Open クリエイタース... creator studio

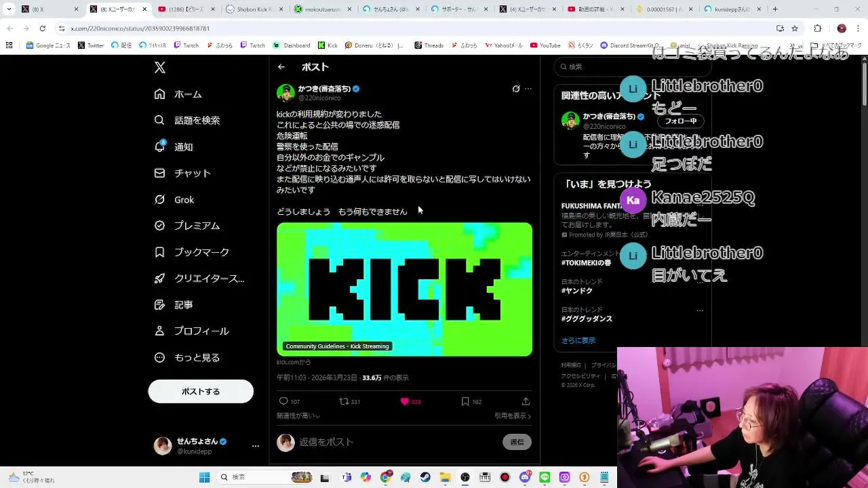(199, 279)
